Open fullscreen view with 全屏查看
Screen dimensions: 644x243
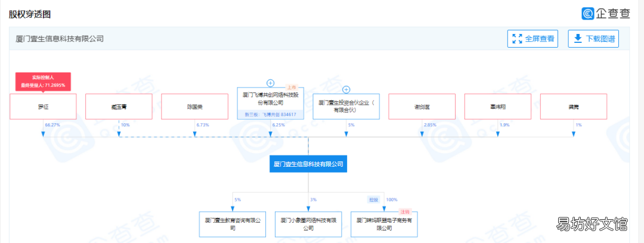pos(532,39)
